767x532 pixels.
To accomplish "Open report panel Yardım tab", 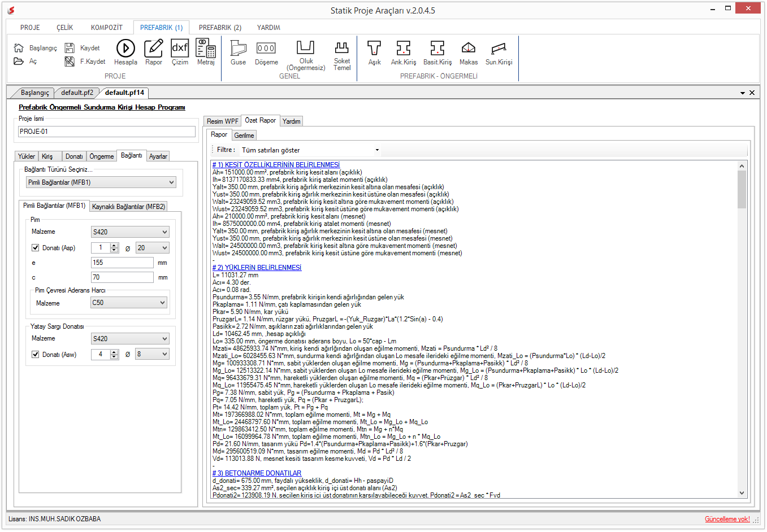I will (x=292, y=121).
